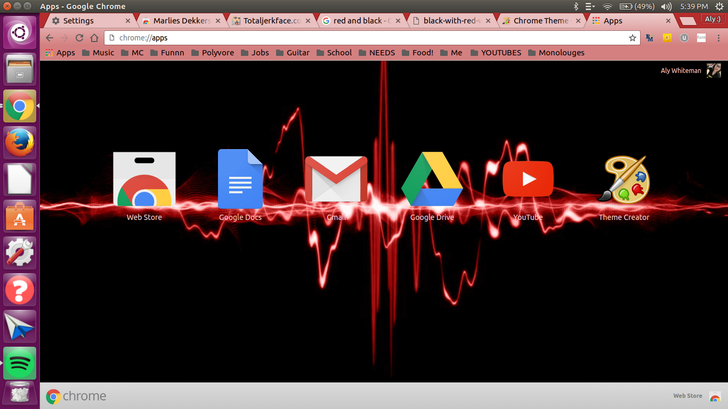Expand the MC bookmarks folder
This screenshot has width=728, height=409.
[132, 53]
